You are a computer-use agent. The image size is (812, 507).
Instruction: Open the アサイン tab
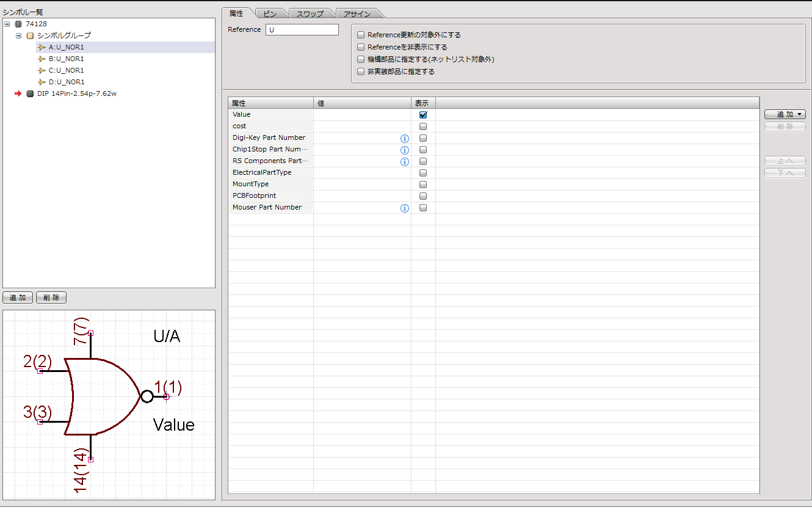click(357, 13)
